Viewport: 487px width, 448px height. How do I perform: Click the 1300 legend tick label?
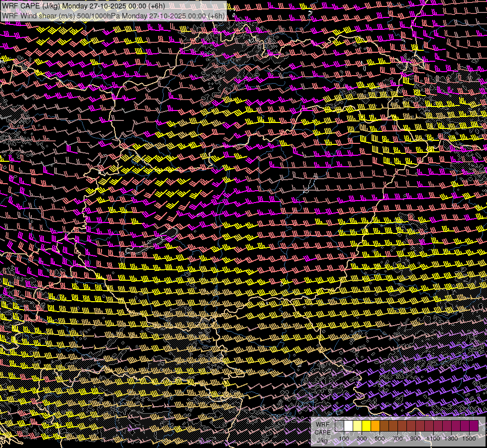pos(451,439)
